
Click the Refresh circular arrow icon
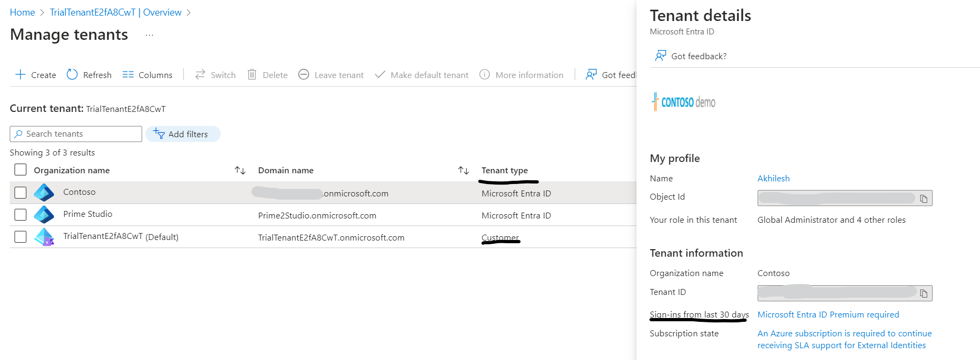(x=72, y=74)
